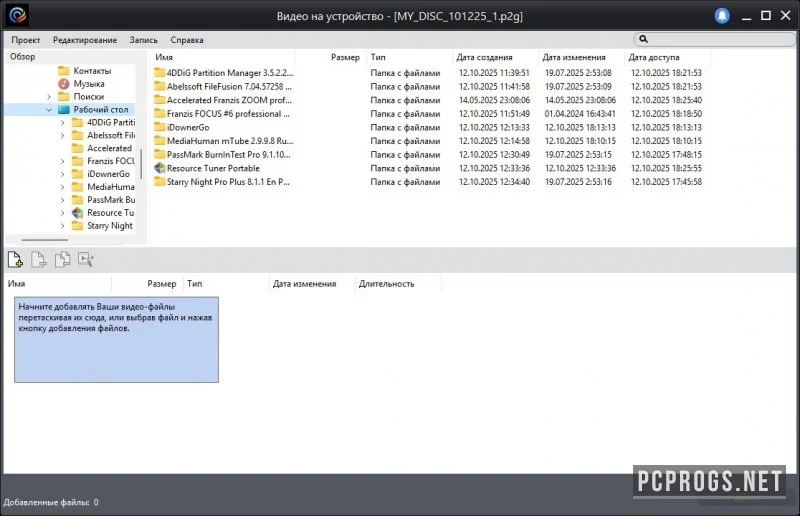Screen dimensions: 800x516
Task: Expand the Franzis FOCU tree node
Action: click(x=63, y=161)
